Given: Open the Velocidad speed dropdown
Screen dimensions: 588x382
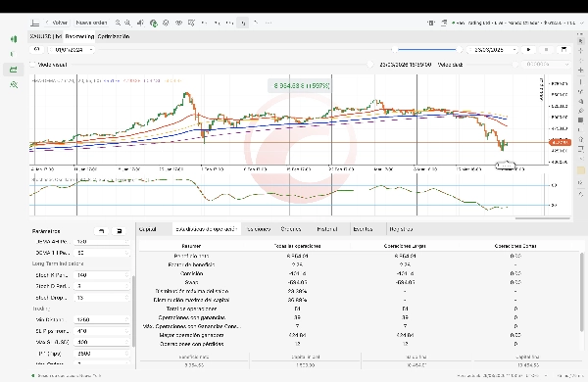Looking at the screenshot, I should (x=546, y=65).
